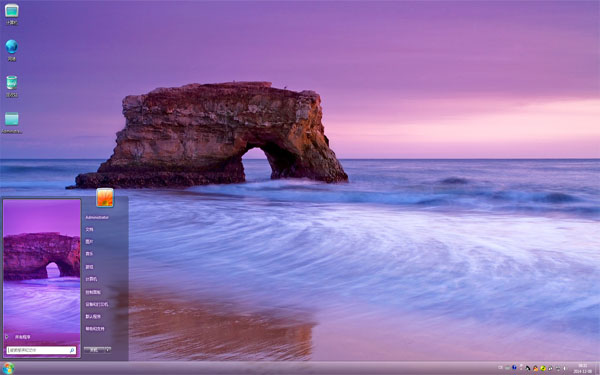The image size is (600, 375).
Task: Open Administrator in the Start menu
Action: [x=97, y=217]
